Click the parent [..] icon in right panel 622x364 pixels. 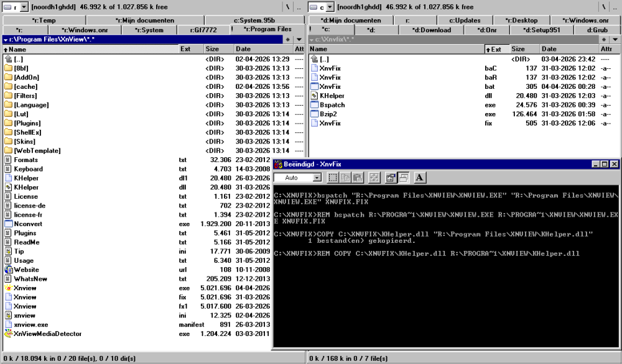[315, 59]
